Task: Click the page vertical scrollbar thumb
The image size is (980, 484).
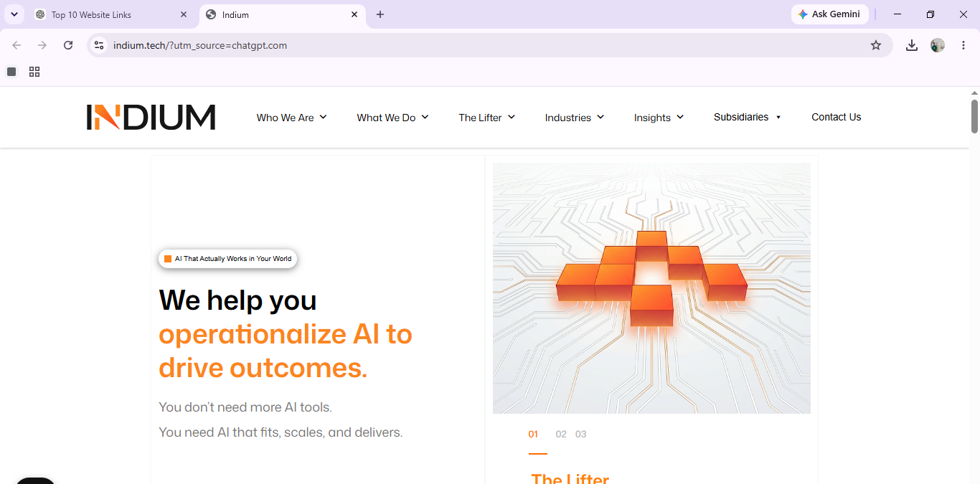Action: (974, 116)
